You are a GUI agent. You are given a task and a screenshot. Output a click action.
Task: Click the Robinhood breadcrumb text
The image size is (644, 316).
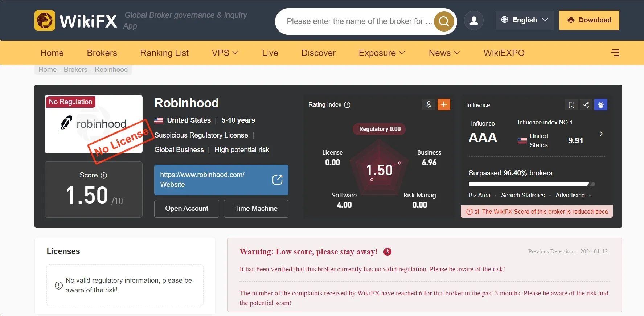111,70
